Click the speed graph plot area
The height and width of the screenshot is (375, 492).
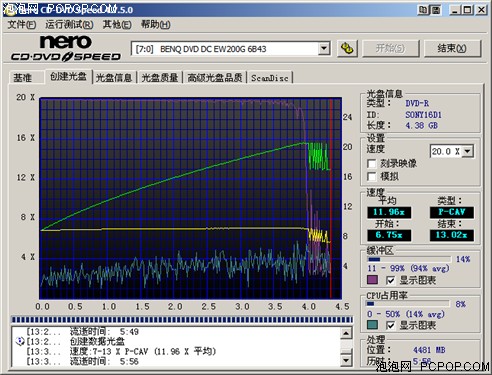[190, 198]
